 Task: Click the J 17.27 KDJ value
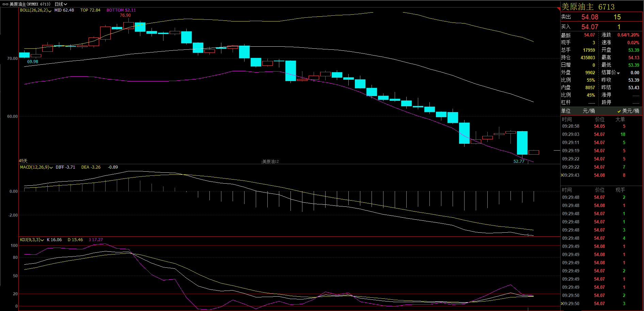click(x=96, y=240)
